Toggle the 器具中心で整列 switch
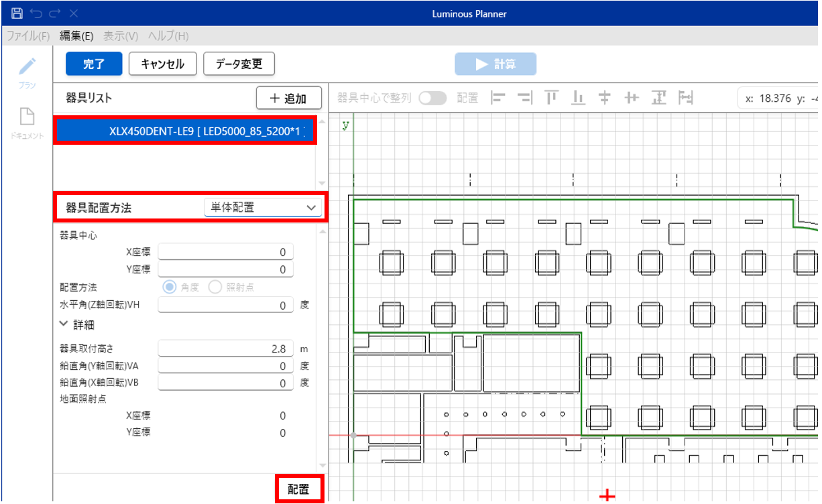Screen dimensions: 822x504 click(432, 98)
